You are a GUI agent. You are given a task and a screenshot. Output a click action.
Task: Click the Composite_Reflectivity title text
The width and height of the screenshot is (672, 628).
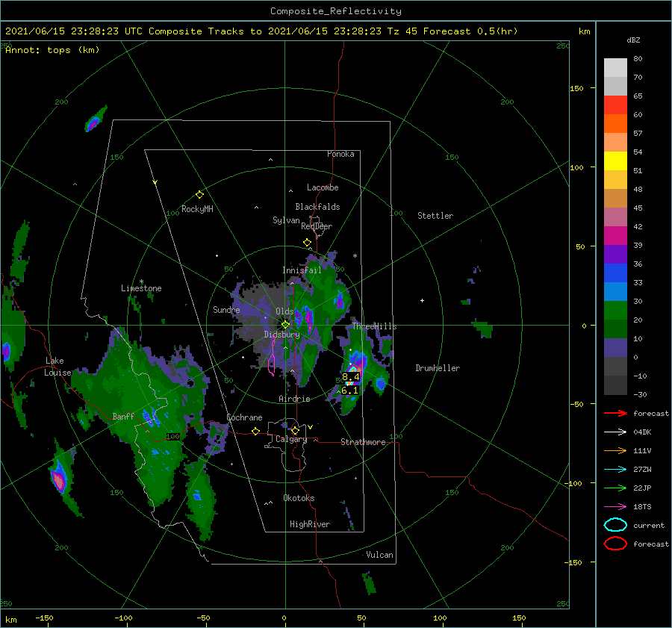point(336,11)
